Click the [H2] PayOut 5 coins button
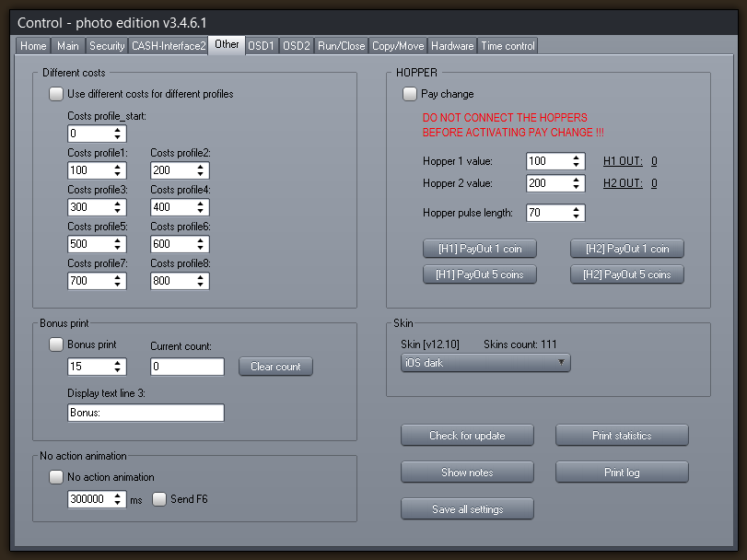Screen dimensions: 747x560 click(x=626, y=274)
